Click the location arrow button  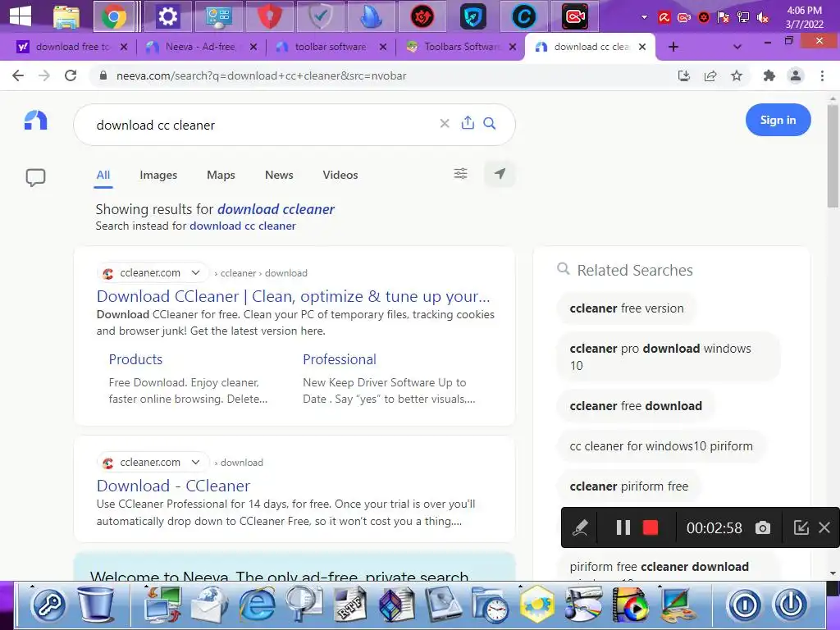click(500, 174)
